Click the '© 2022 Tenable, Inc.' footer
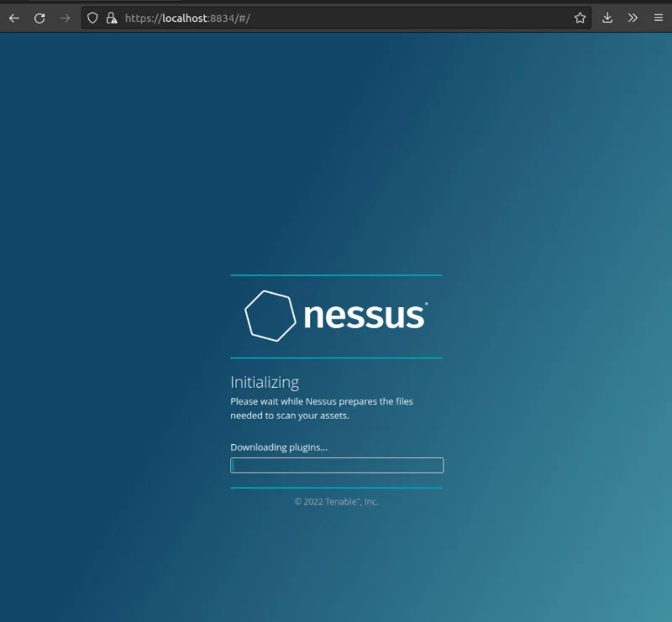Image resolution: width=672 pixels, height=622 pixels. [x=337, y=502]
